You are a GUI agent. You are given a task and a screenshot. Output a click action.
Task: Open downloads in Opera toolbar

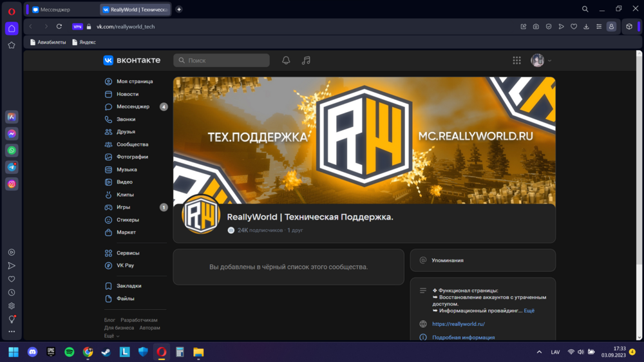586,26
